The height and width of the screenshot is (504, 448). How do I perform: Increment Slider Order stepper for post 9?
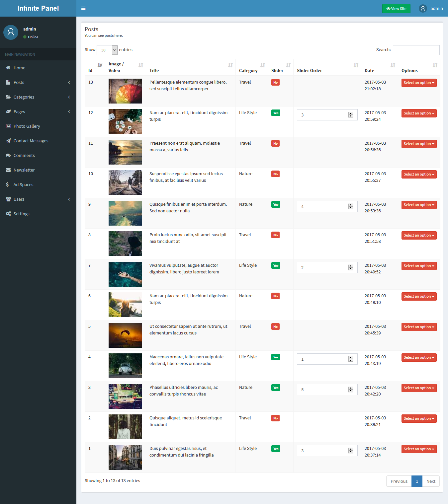(x=351, y=205)
